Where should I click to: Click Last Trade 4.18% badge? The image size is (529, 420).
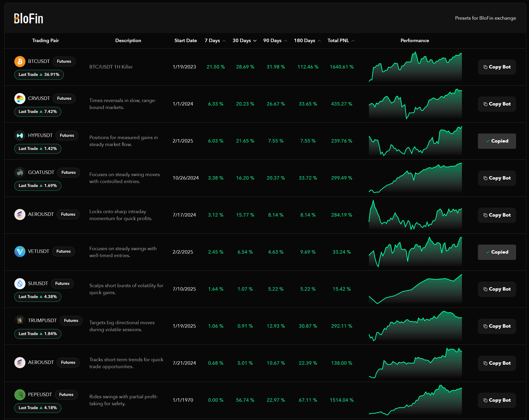[38, 408]
